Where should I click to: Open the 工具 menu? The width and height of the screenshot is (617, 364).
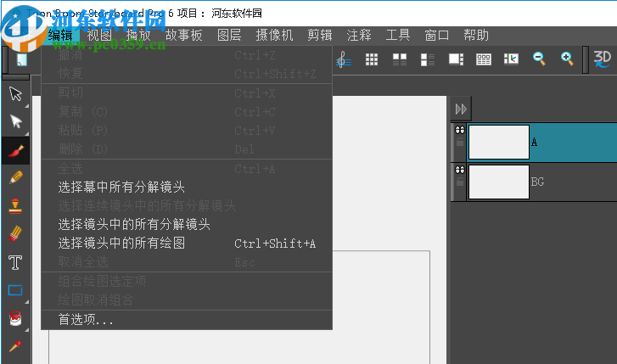[398, 36]
